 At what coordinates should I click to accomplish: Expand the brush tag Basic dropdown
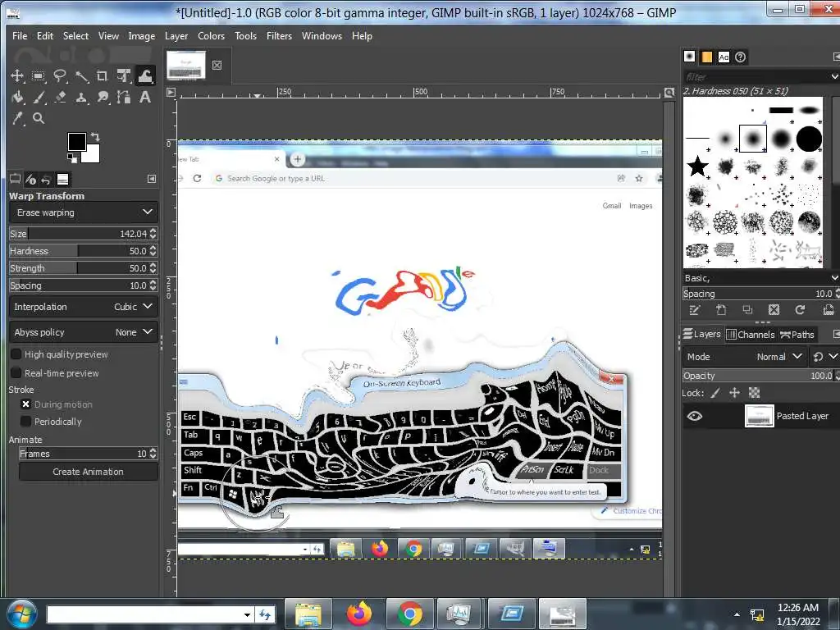[834, 278]
